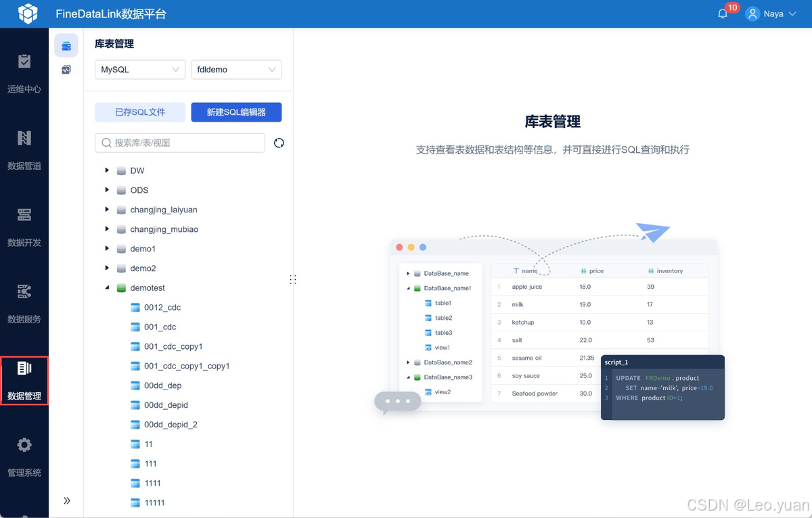The width and height of the screenshot is (812, 518).
Task: Select the 001_cdc table
Action: click(160, 327)
